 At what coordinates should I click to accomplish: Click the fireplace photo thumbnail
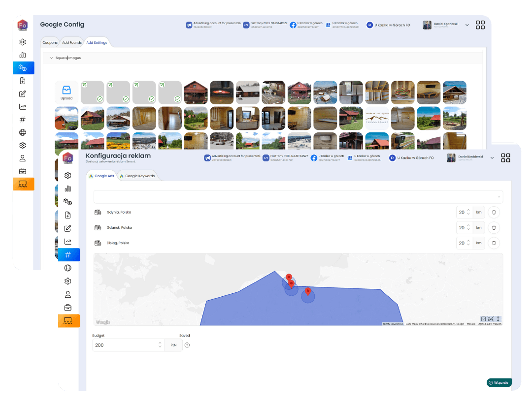point(222,92)
